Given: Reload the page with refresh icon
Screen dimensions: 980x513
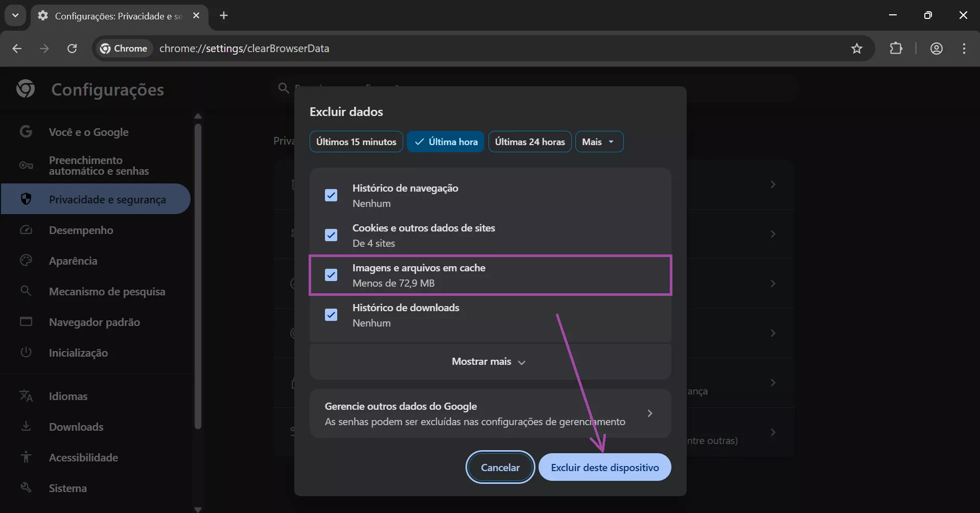Looking at the screenshot, I should [72, 48].
